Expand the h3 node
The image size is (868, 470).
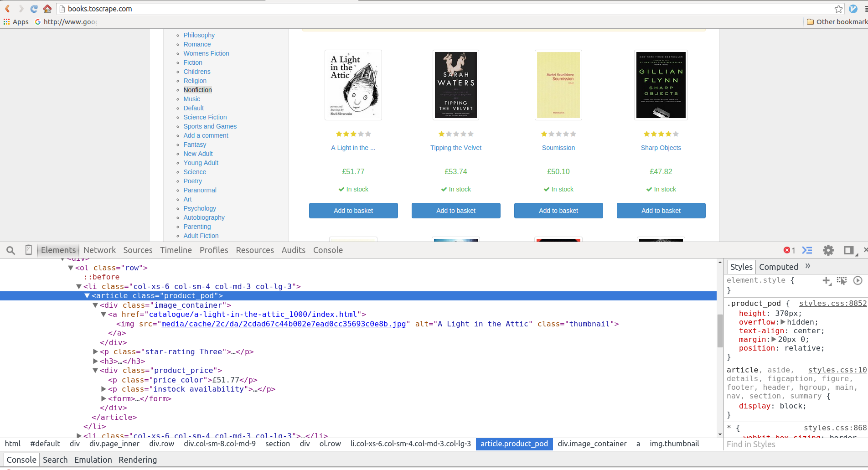(95, 362)
